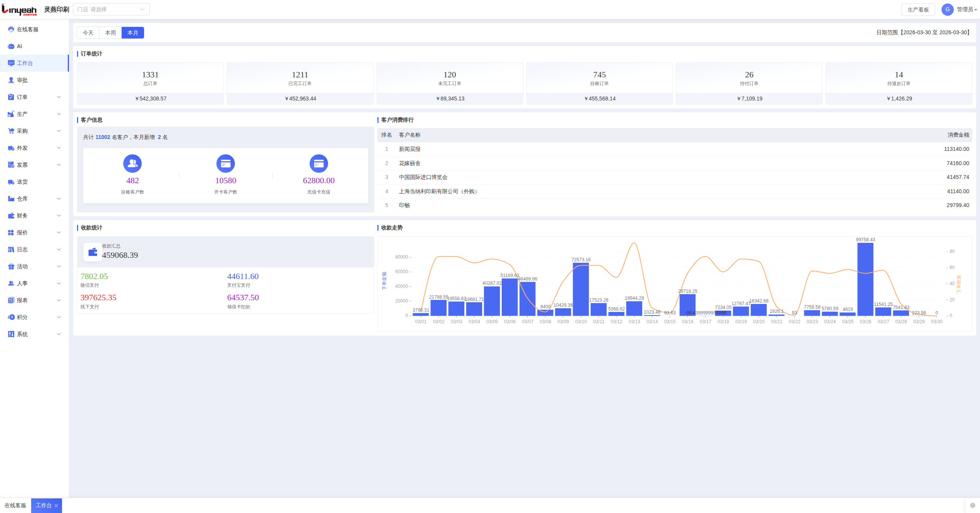Close the 工作台 bottom tab
The height and width of the screenshot is (513, 980).
tap(56, 506)
